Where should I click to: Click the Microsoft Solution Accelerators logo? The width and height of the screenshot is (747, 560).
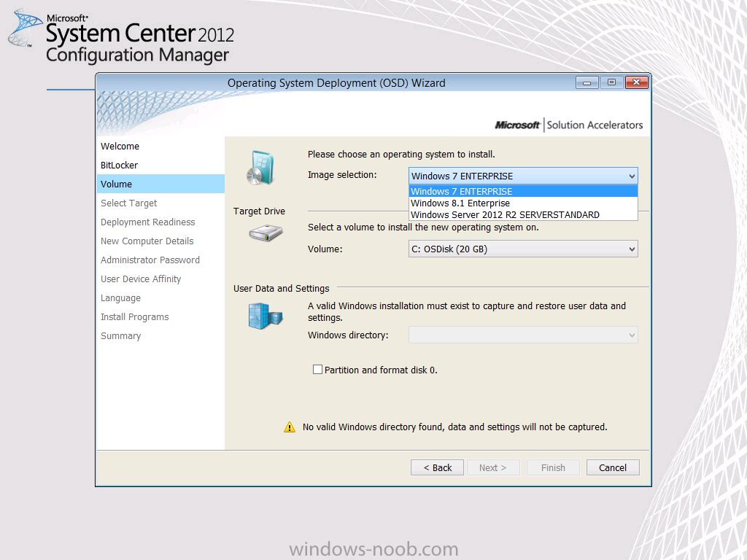tap(569, 125)
